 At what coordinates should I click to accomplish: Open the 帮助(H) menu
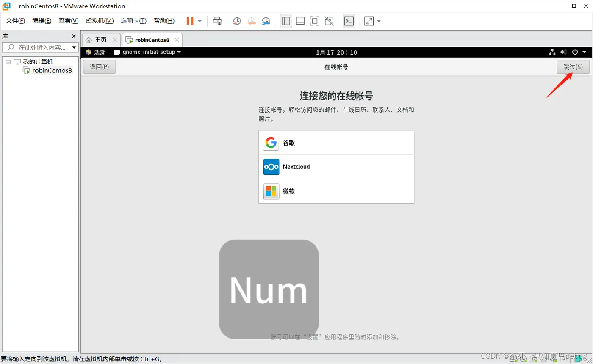pyautogui.click(x=164, y=21)
